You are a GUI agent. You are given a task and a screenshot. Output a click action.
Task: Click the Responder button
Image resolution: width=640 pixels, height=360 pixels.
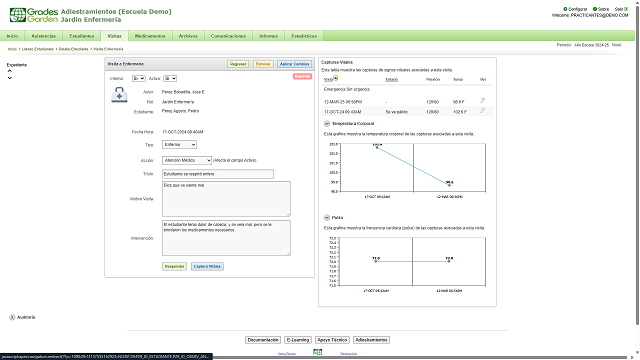pos(174,267)
